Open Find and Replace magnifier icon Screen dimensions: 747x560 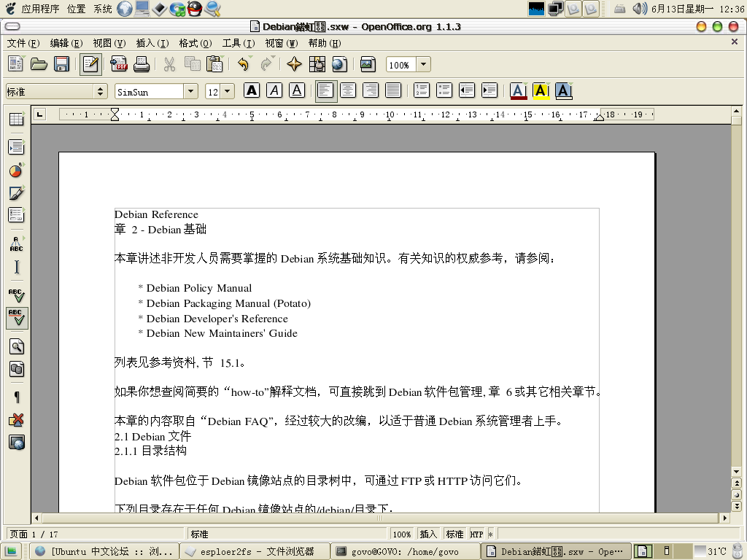[17, 346]
